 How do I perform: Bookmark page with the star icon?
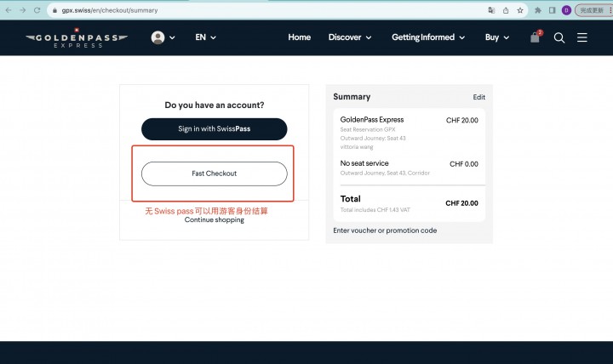520,10
